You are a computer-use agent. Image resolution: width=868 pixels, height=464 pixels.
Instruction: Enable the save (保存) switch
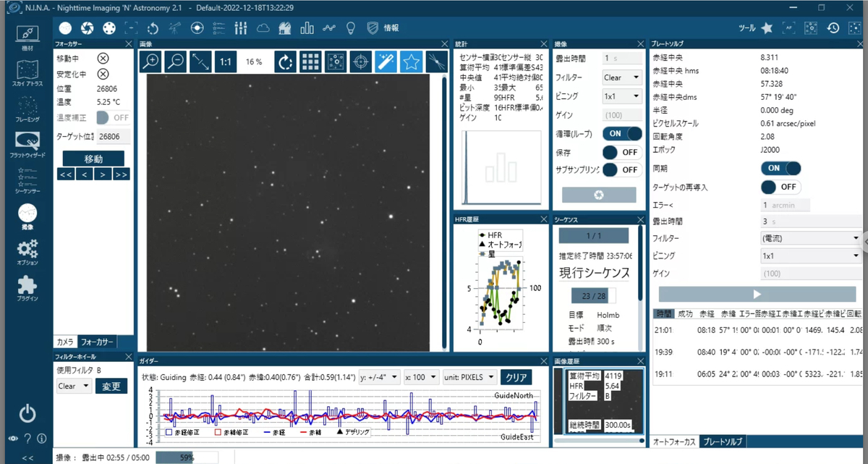click(x=622, y=152)
